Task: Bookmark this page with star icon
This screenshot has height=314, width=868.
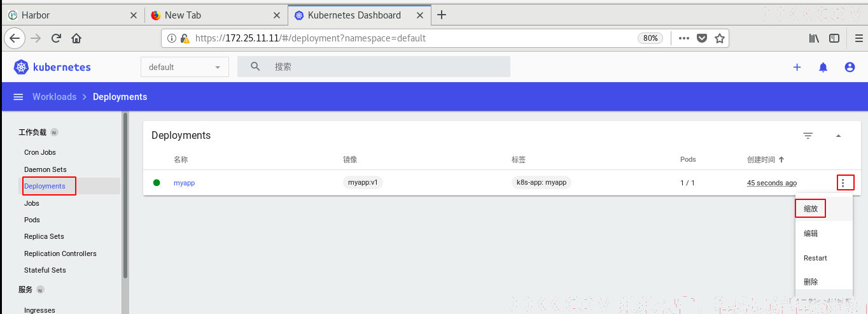Action: [x=720, y=38]
